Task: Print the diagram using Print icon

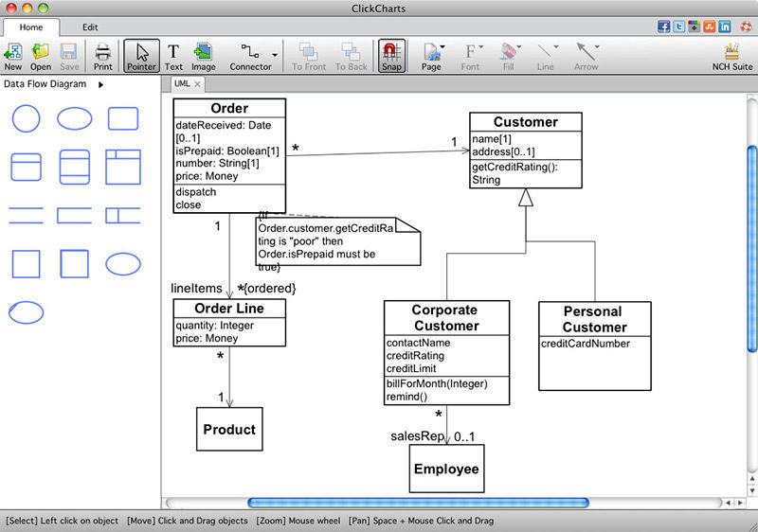Action: [102, 55]
